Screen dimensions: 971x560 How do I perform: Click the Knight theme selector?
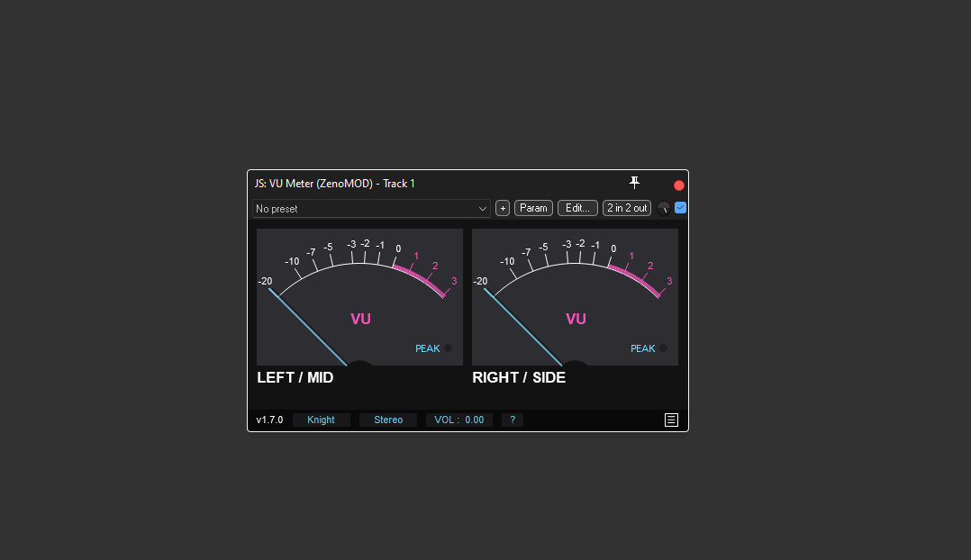pos(321,420)
